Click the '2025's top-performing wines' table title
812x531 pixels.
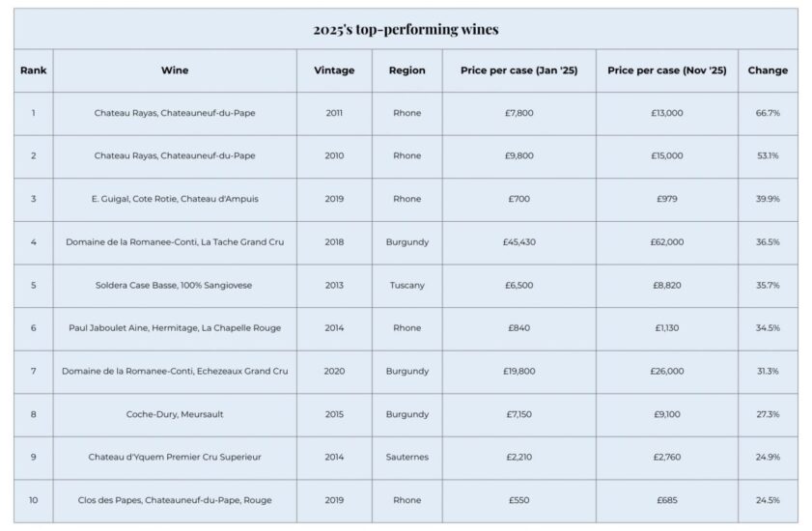406,29
